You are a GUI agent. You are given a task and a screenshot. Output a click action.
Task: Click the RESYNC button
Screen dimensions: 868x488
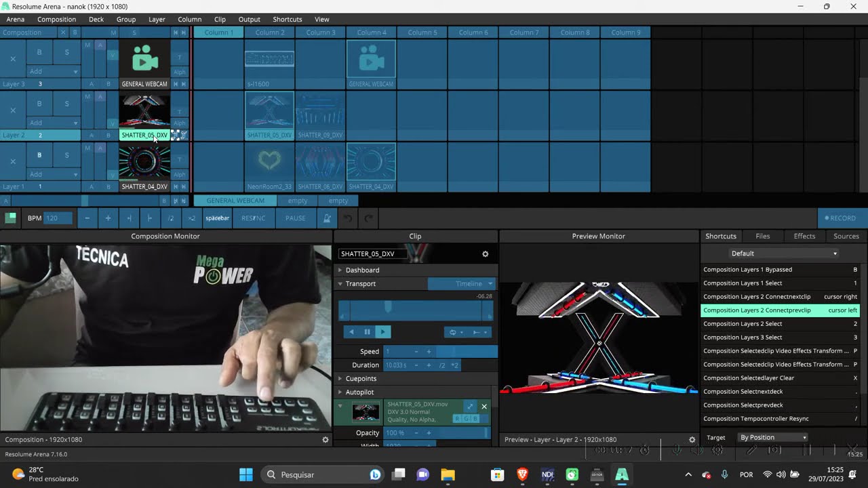254,218
